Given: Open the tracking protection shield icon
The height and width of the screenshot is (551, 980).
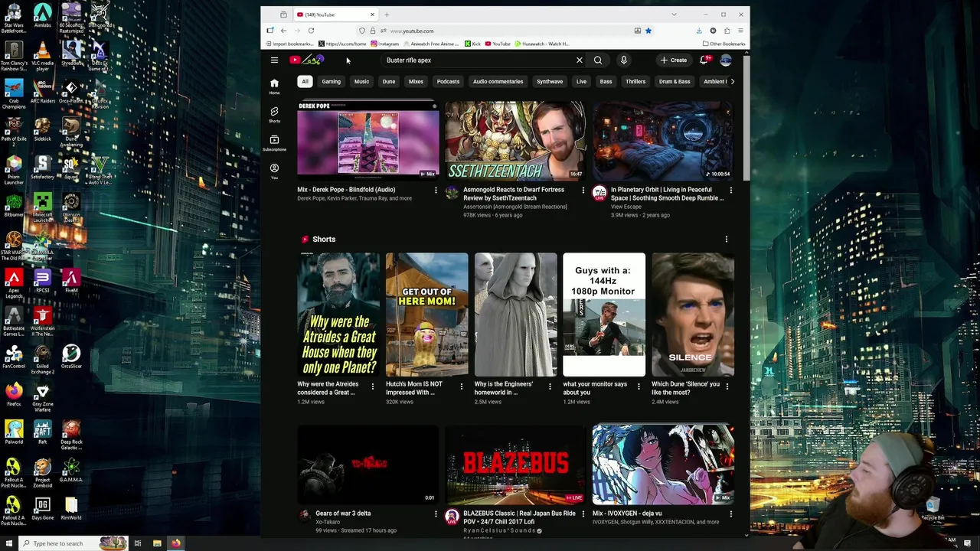Looking at the screenshot, I should point(362,31).
